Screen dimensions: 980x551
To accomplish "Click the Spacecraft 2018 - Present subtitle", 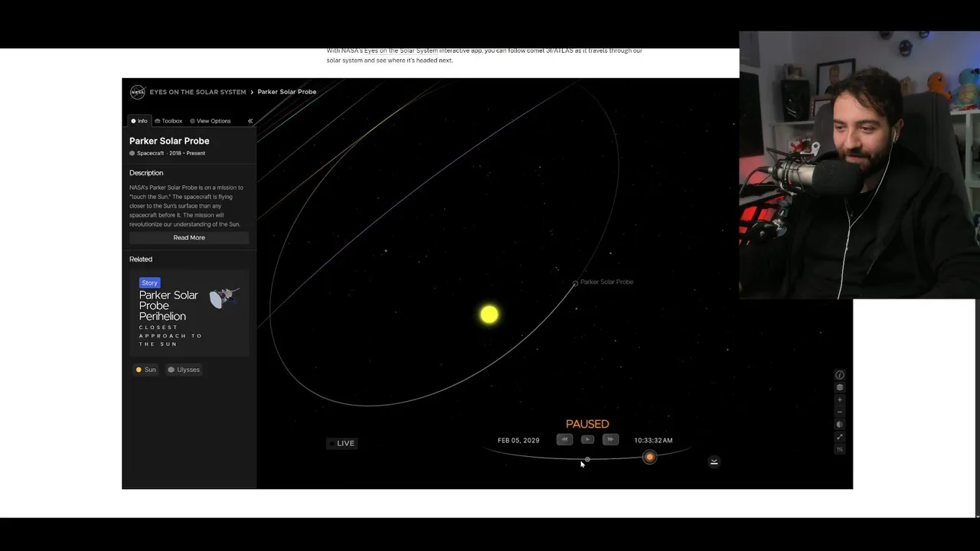I will point(168,153).
